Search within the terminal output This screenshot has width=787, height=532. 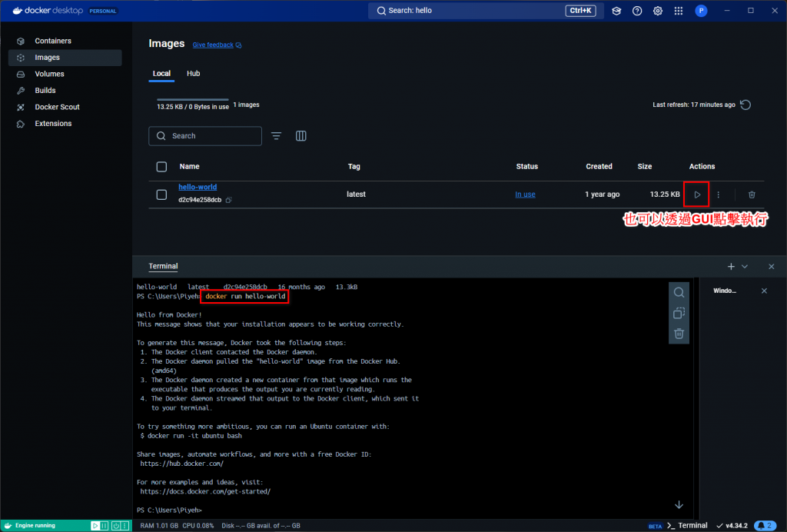click(679, 292)
